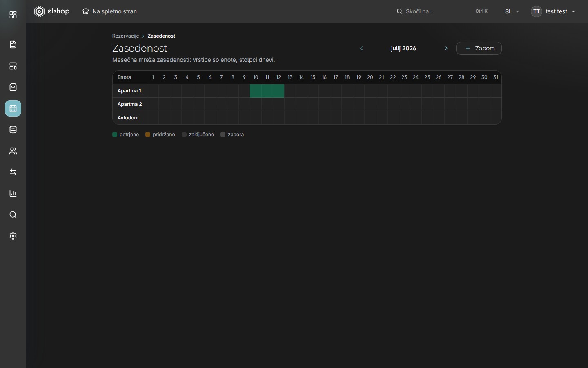Open the users icon in sidebar

13,151
